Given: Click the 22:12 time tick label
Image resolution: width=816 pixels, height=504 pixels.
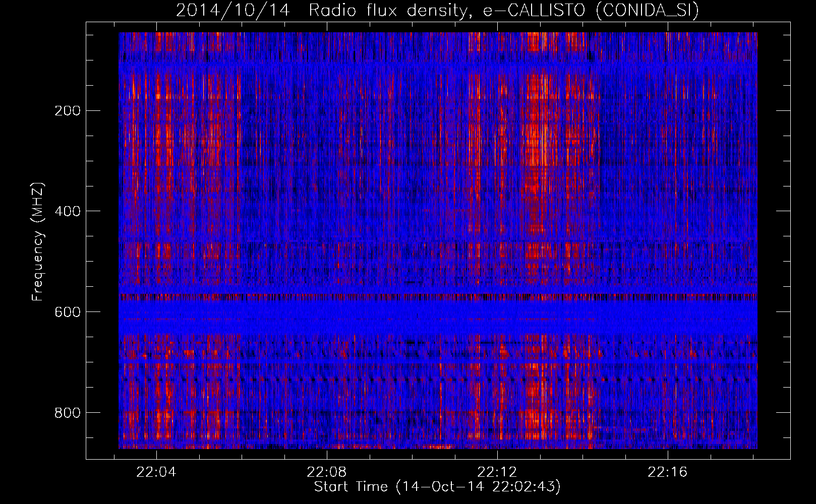Looking at the screenshot, I should pyautogui.click(x=497, y=472).
